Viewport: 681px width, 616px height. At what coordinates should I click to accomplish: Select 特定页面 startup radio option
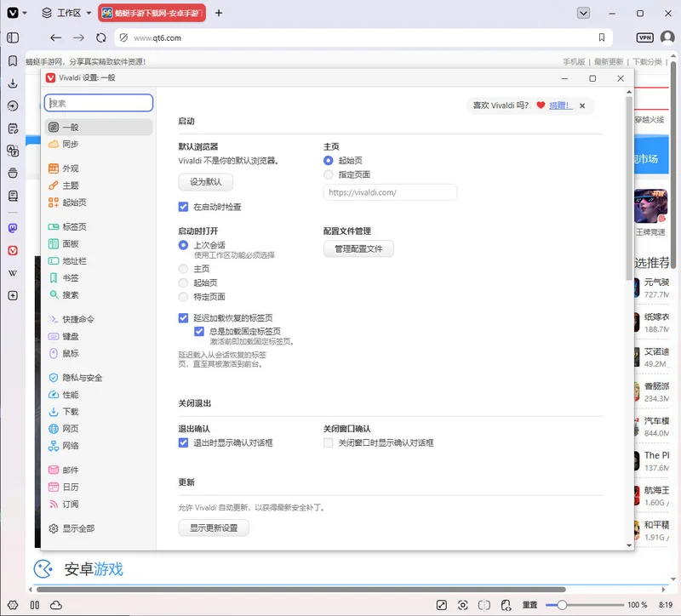[183, 297]
